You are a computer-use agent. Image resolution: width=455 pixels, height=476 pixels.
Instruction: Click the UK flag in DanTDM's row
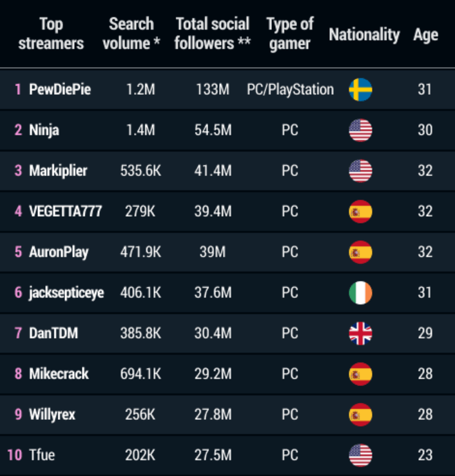tap(360, 333)
